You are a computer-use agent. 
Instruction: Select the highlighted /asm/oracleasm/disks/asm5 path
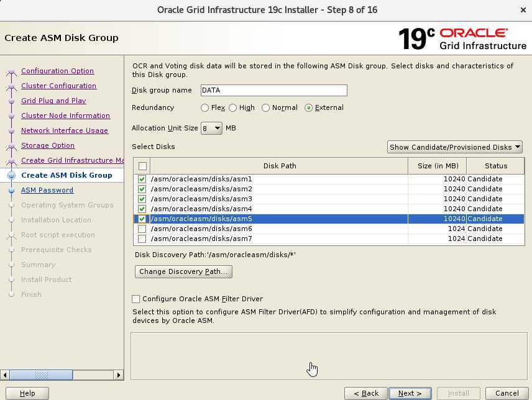(201, 219)
